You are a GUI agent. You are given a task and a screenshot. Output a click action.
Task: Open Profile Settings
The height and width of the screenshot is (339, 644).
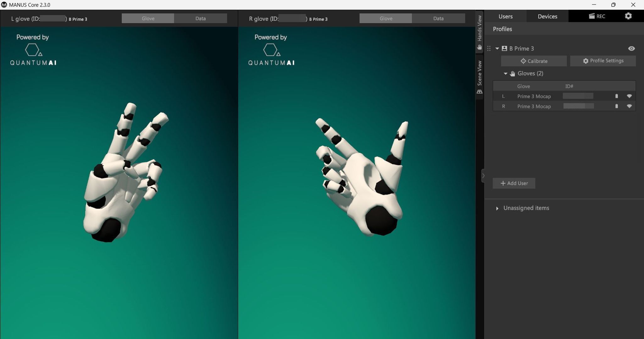(x=603, y=61)
